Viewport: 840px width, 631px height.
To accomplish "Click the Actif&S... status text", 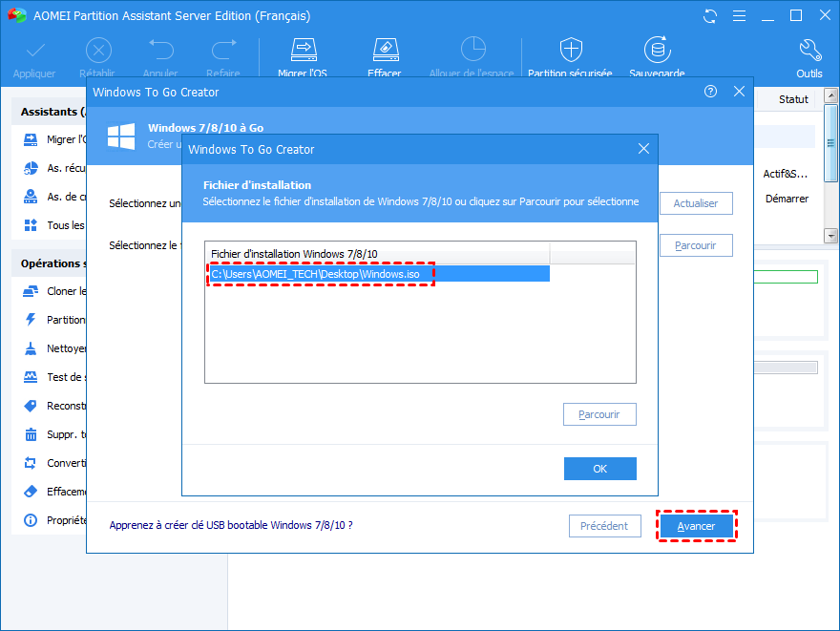I will 785,174.
